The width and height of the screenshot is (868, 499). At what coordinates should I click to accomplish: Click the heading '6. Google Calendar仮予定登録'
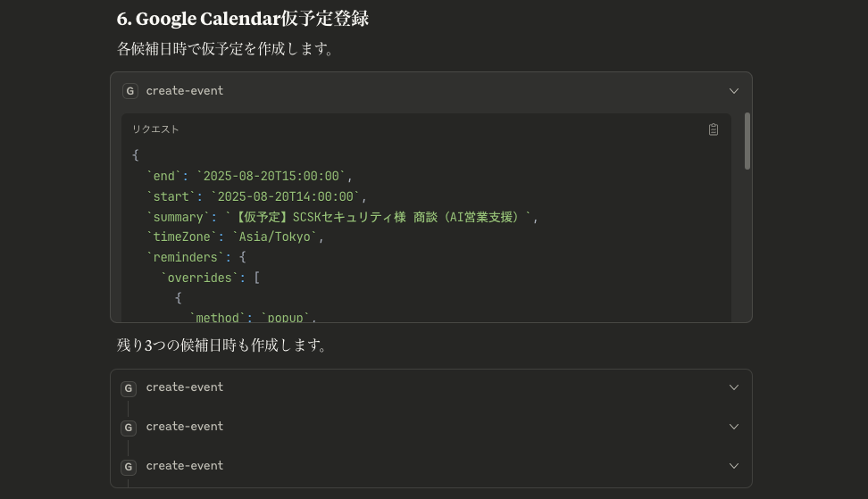point(243,19)
